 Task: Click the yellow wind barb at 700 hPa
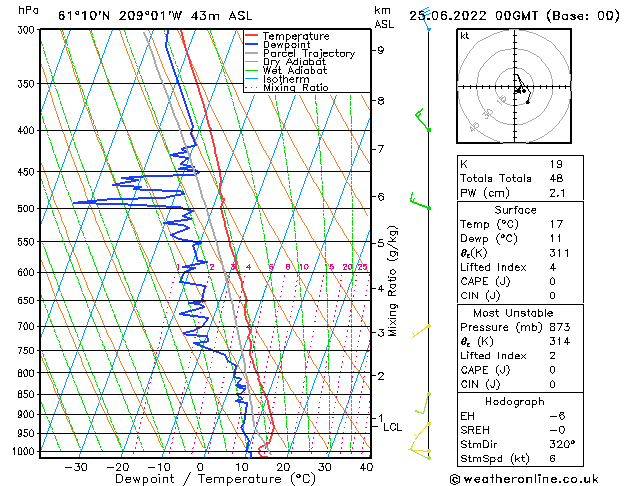421,331
